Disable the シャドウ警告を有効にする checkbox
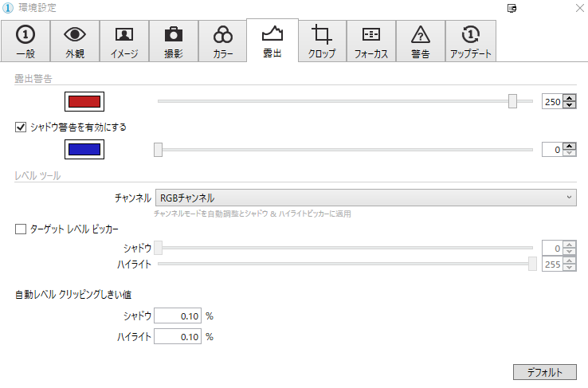 [22, 127]
